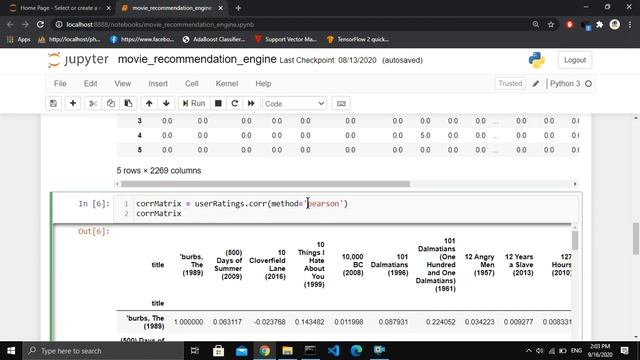Screen dimensions: 640x360
Task: Click code line corrMatrix = userRatings.corr
Action: [x=242, y=203]
